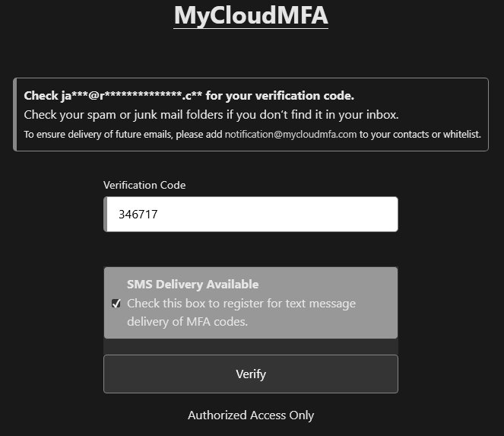
Task: Uncheck the SMS delivery registration checkbox
Action: click(x=116, y=304)
